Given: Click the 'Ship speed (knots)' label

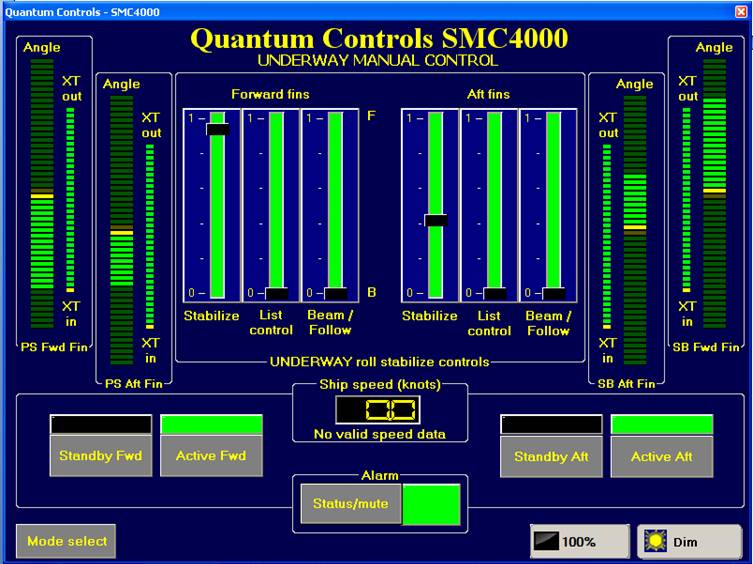Looking at the screenshot, I should (x=380, y=384).
